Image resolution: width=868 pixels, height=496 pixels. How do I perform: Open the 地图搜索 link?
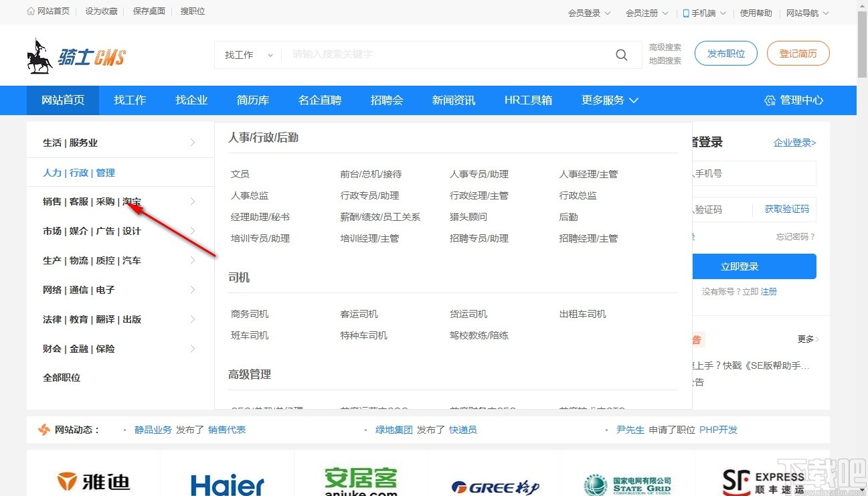point(665,61)
